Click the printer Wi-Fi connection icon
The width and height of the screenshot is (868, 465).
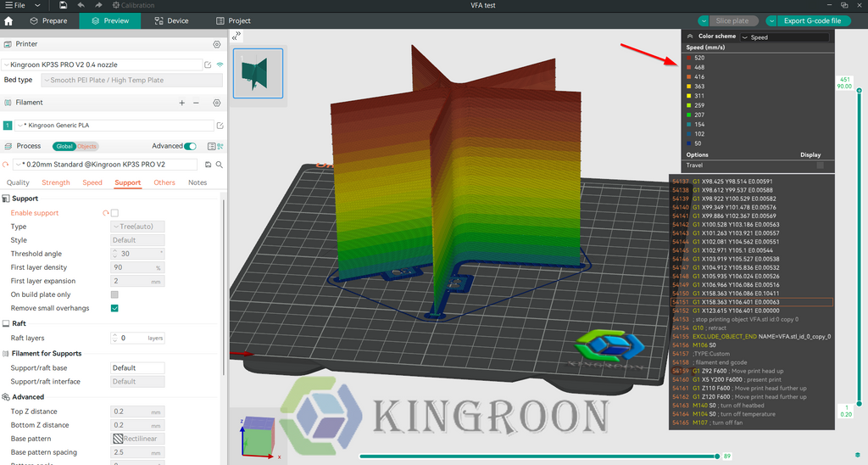tap(220, 64)
